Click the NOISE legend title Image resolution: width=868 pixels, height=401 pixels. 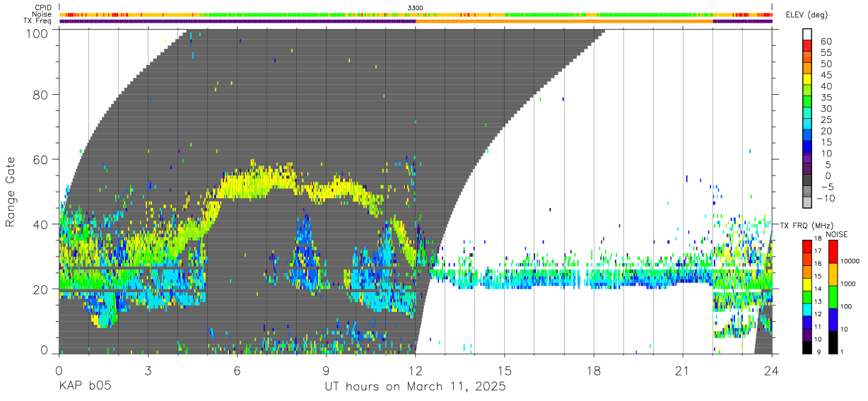pos(838,233)
